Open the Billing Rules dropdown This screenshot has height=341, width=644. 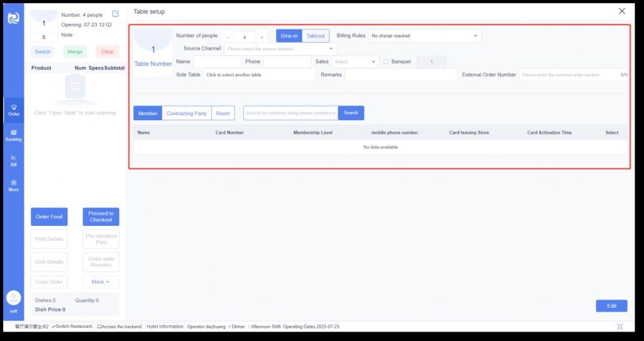(x=425, y=36)
